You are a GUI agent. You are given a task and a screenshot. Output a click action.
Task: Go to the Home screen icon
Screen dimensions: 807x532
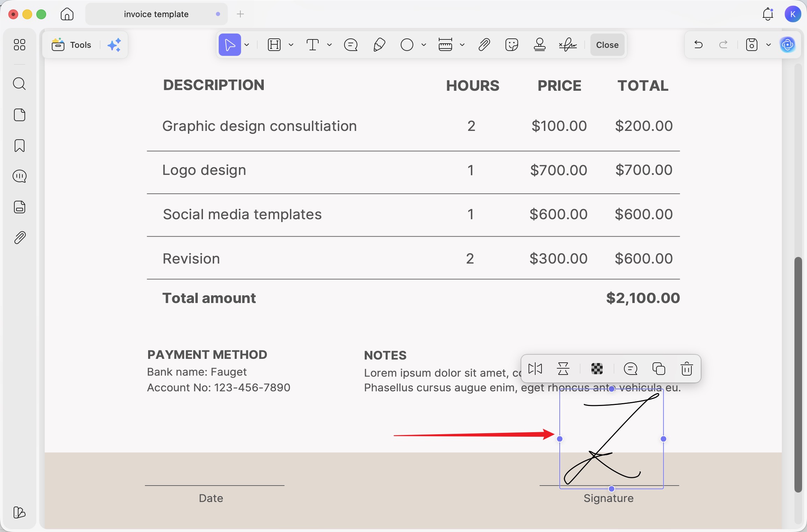[x=67, y=14]
